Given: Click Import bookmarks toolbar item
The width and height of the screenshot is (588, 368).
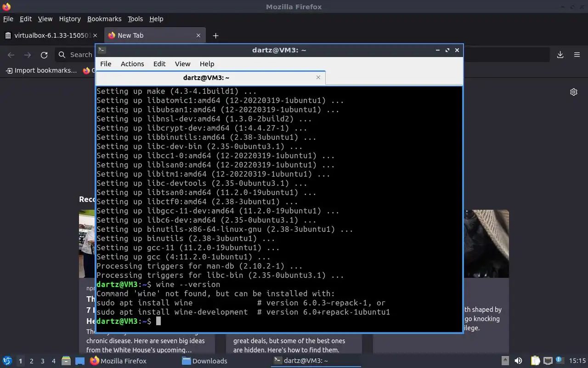Looking at the screenshot, I should pyautogui.click(x=41, y=70).
